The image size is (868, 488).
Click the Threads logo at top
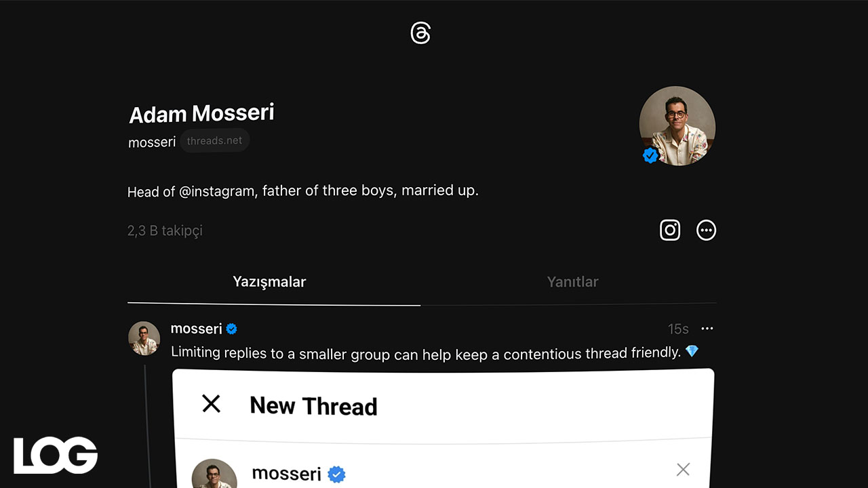coord(420,33)
